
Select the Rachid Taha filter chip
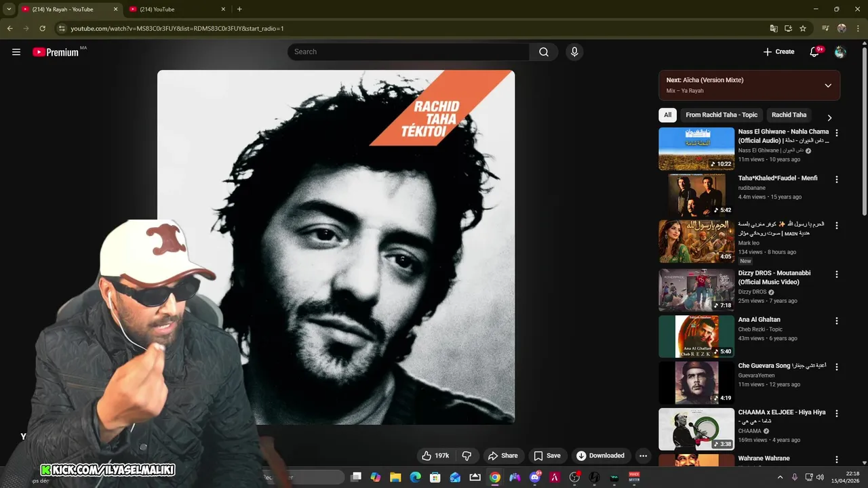789,115
